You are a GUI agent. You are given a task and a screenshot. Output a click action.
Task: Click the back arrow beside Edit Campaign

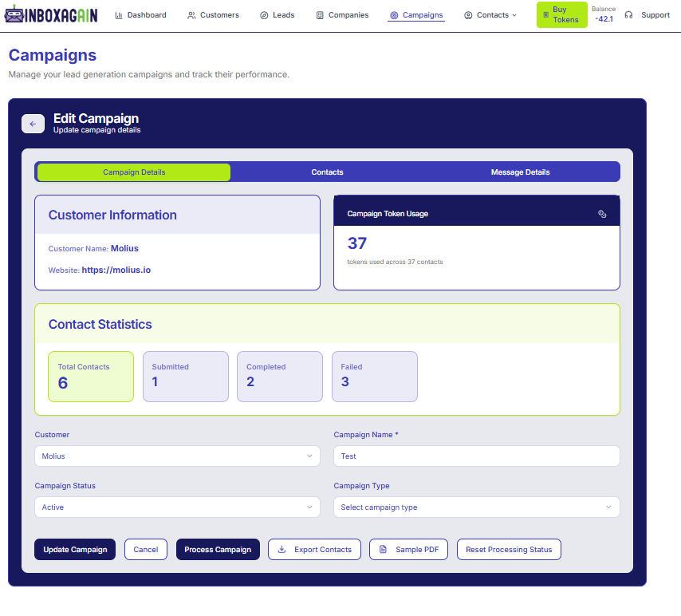pyautogui.click(x=33, y=124)
